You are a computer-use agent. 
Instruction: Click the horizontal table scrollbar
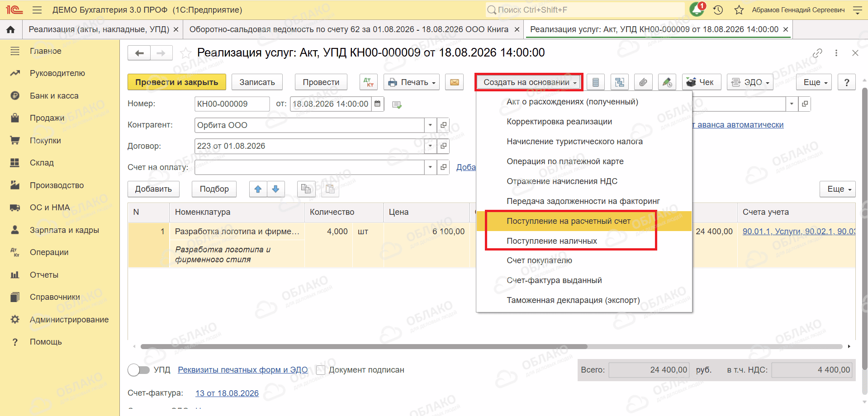[x=364, y=346]
